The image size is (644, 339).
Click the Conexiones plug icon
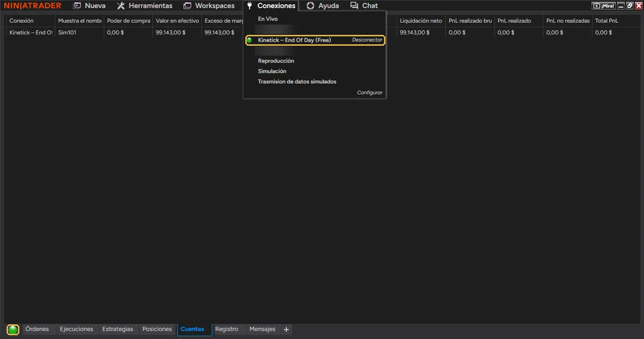249,6
